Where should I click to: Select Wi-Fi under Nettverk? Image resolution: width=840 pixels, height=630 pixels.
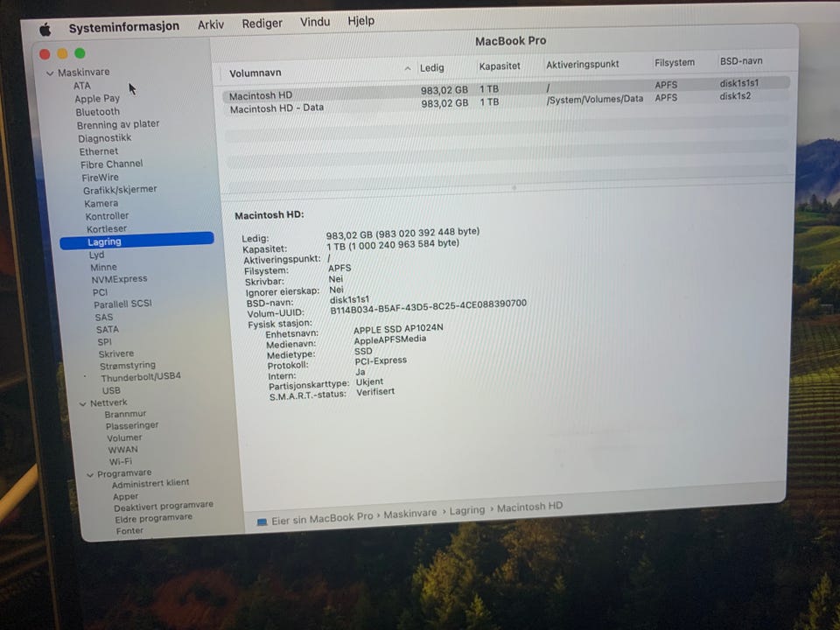(x=121, y=461)
